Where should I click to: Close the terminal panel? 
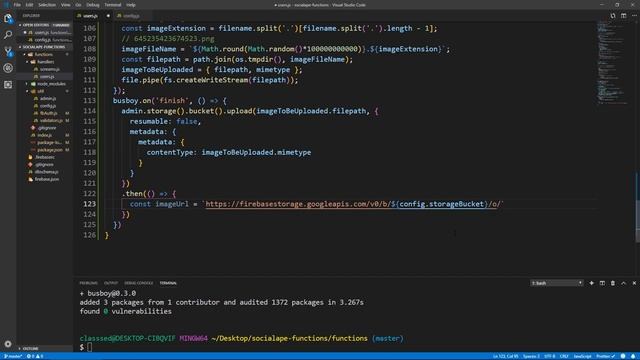(634, 283)
